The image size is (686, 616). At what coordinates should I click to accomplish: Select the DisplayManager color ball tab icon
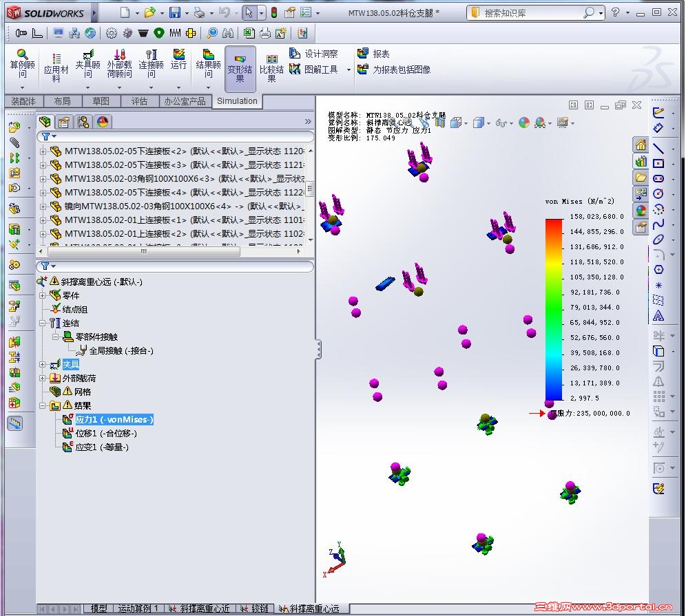103,122
